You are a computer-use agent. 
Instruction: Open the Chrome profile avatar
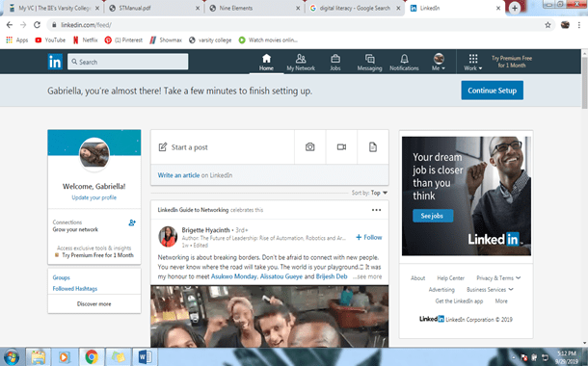(565, 25)
